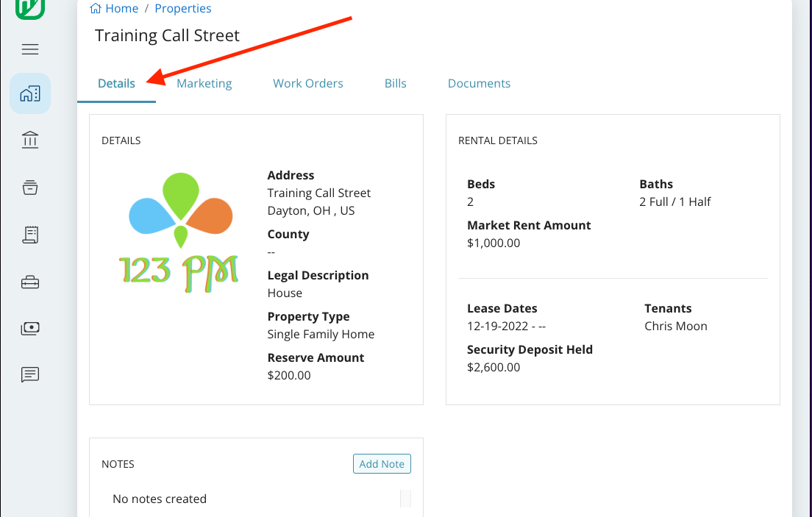Click the Home icon in the breadcrumb

pyautogui.click(x=94, y=8)
